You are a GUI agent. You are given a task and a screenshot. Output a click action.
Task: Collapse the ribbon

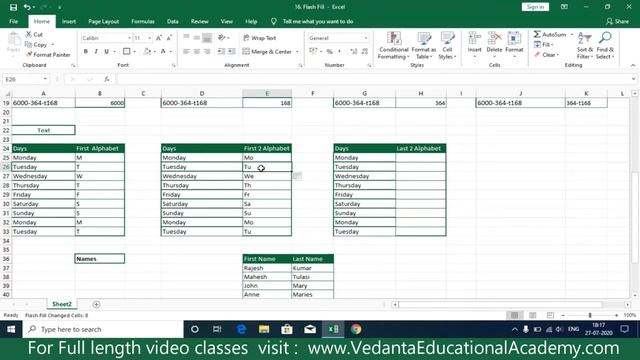633,65
